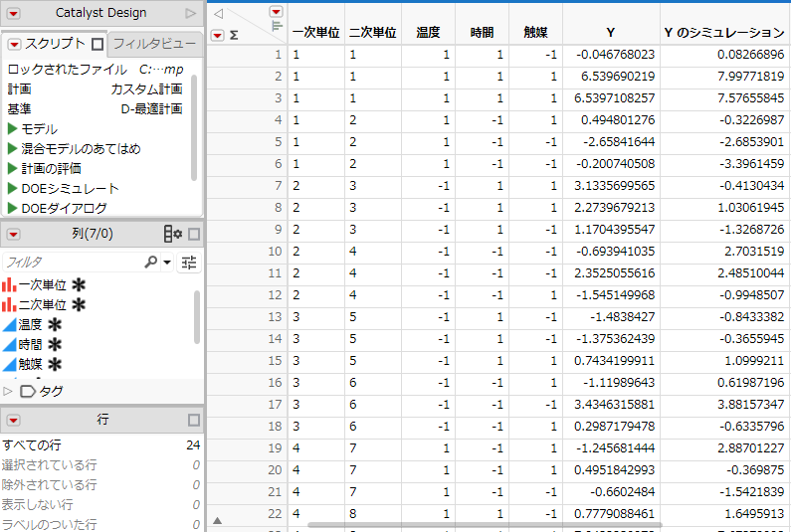Image resolution: width=791 pixels, height=532 pixels.
Task: Click the black up arrow at table bottom-left
Action: (x=218, y=520)
